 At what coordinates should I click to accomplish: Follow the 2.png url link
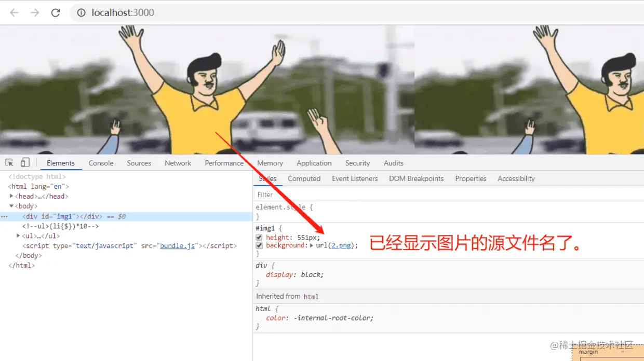coord(341,245)
